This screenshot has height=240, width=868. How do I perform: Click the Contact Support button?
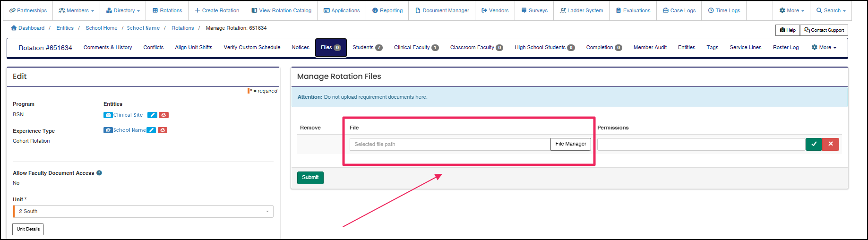coord(824,30)
